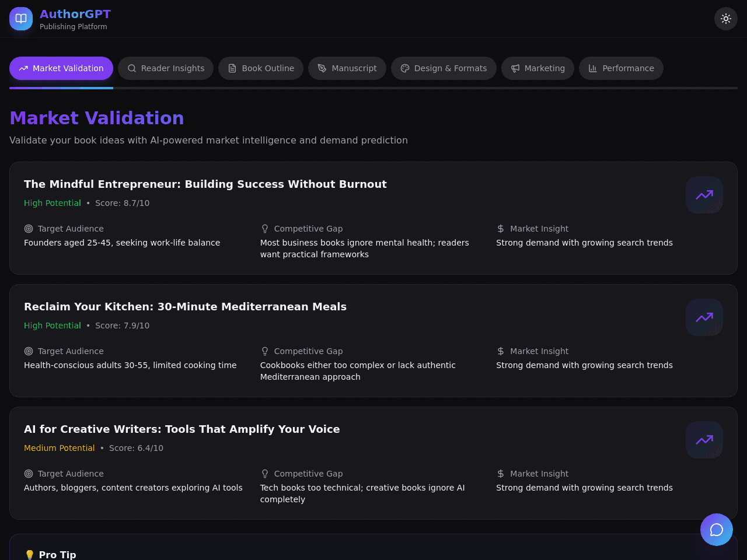Open the Book Outline tab
Screen dimensions: 747x560
pos(261,68)
